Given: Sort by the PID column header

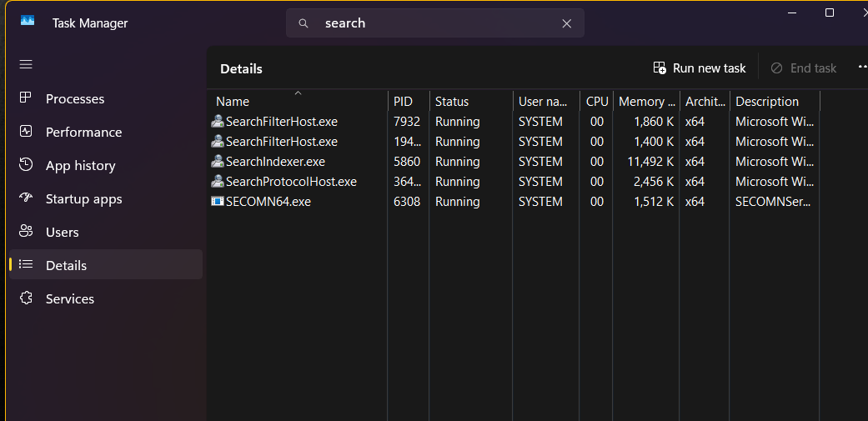Looking at the screenshot, I should [409, 101].
